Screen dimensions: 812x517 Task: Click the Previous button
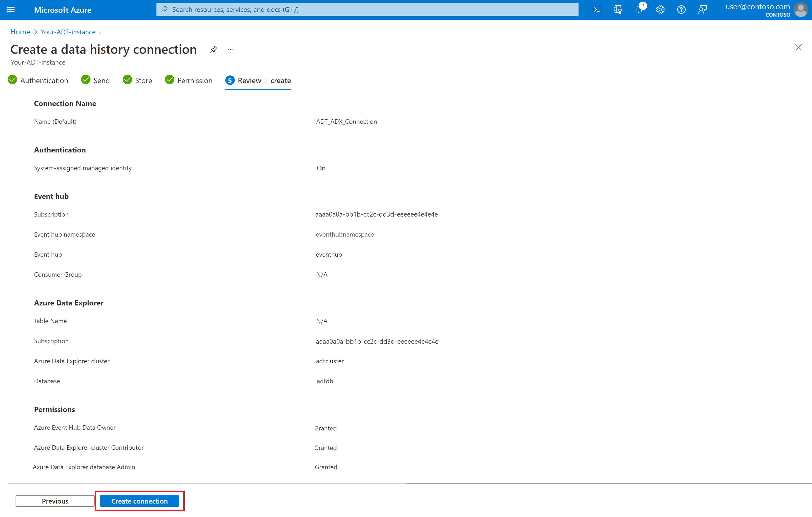(x=55, y=501)
